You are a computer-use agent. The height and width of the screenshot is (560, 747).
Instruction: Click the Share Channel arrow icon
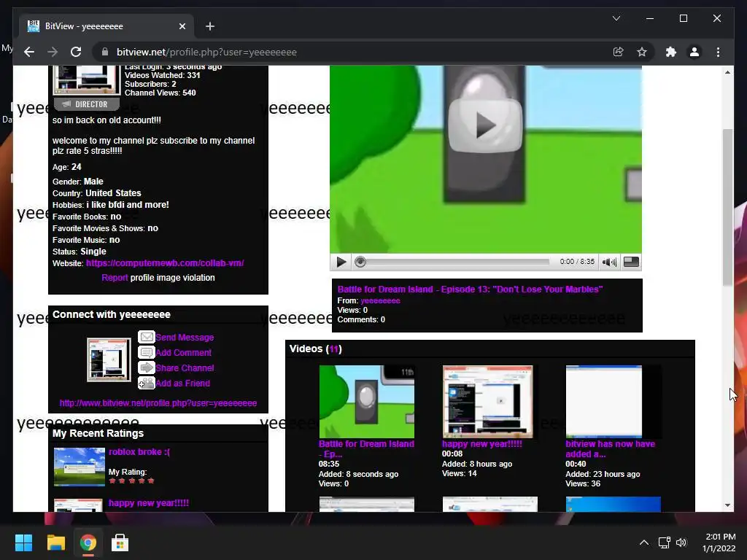click(146, 367)
